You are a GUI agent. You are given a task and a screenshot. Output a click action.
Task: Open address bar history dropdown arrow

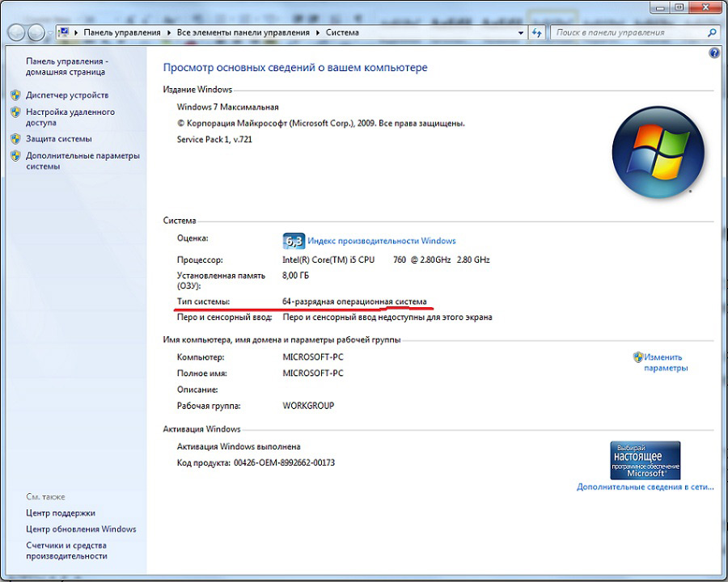pyautogui.click(x=521, y=32)
